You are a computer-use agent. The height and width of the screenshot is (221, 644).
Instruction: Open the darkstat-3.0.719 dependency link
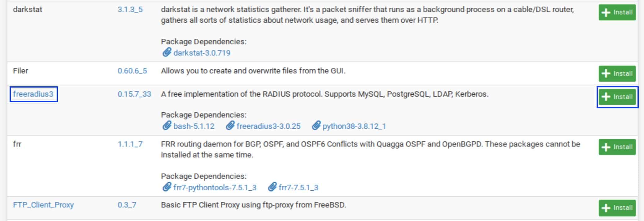point(202,53)
